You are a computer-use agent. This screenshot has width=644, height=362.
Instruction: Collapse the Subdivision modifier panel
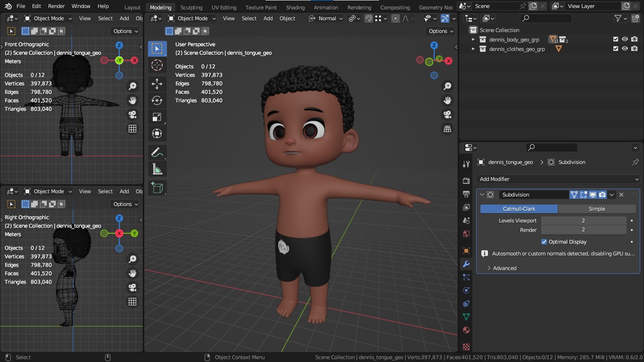click(482, 195)
